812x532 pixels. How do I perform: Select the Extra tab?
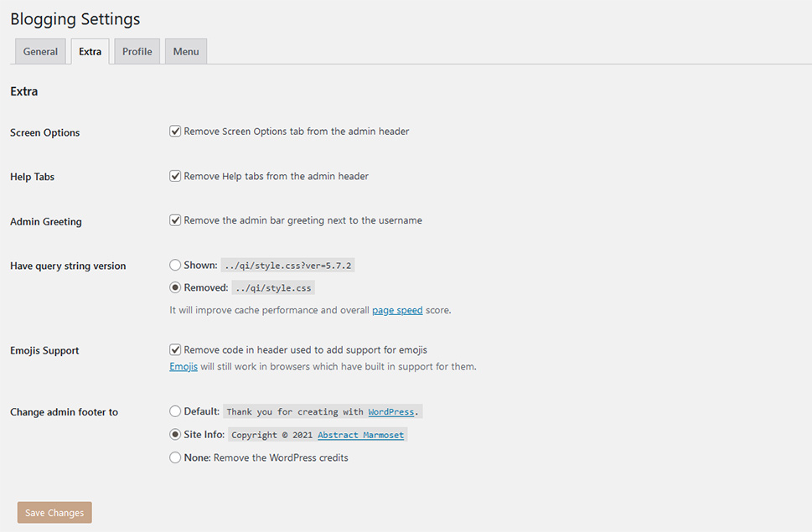[91, 51]
